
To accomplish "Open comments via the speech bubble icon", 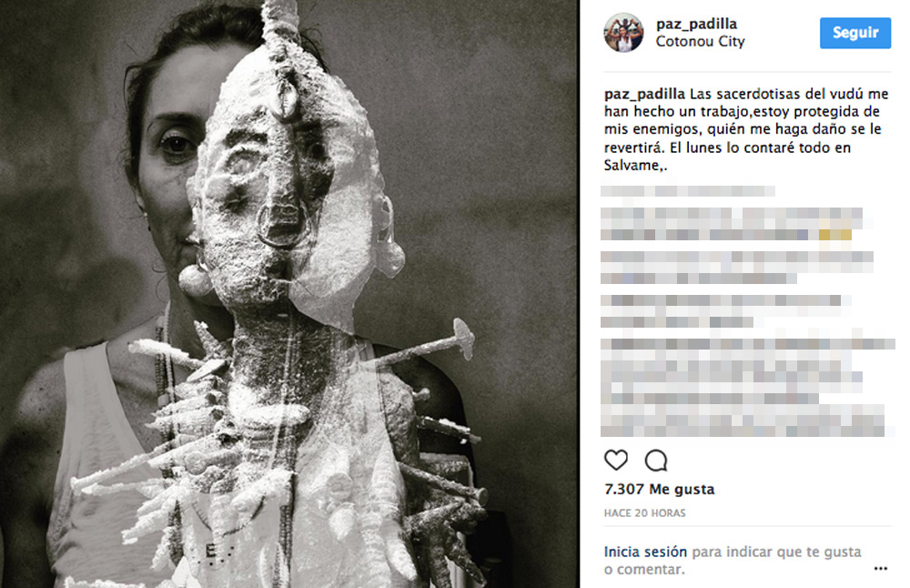I will tap(656, 461).
